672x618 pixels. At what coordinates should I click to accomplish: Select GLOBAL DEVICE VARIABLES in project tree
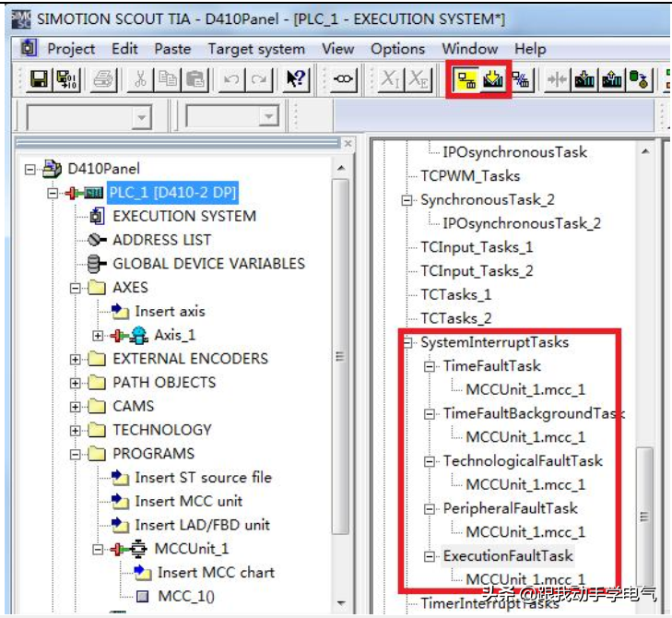pyautogui.click(x=207, y=263)
